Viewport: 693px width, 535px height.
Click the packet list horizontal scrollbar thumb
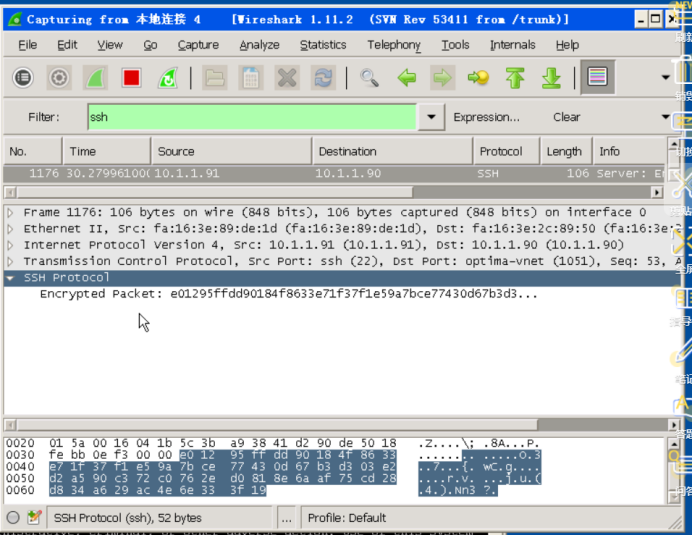[x=215, y=193]
